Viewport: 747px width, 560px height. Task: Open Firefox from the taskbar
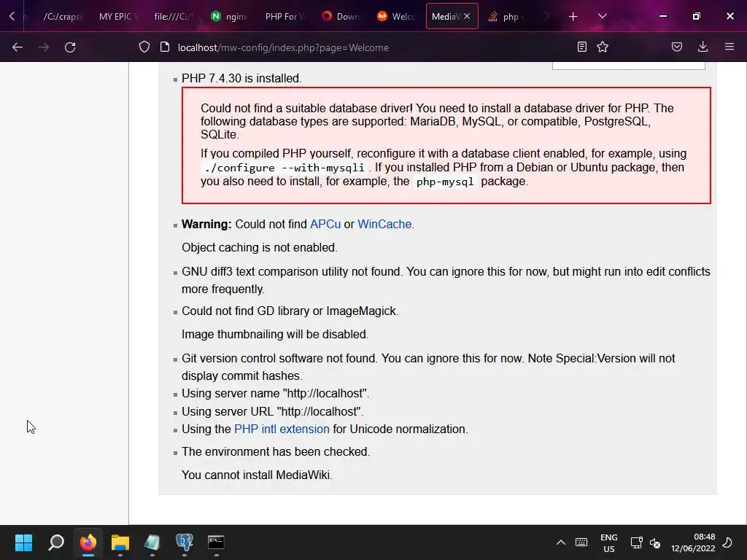pyautogui.click(x=88, y=542)
